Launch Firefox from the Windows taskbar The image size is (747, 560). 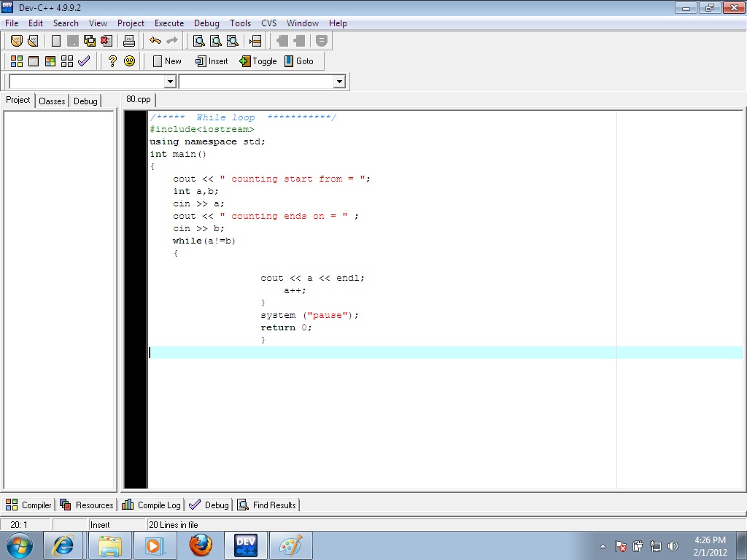point(201,545)
